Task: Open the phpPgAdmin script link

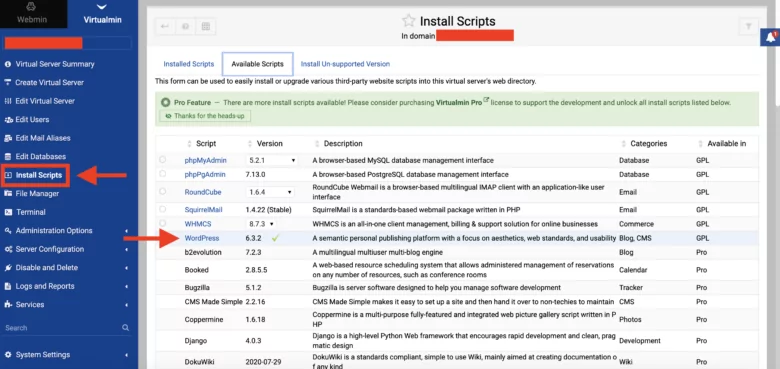Action: tap(204, 175)
